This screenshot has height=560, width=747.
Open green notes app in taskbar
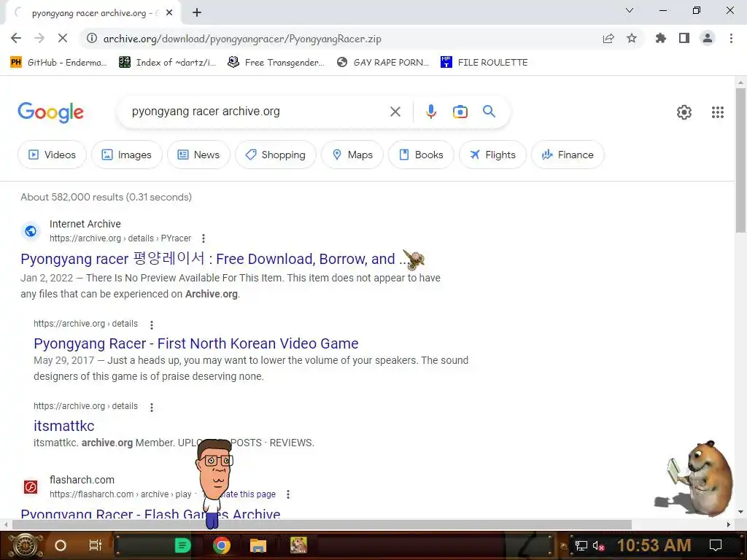(x=183, y=545)
